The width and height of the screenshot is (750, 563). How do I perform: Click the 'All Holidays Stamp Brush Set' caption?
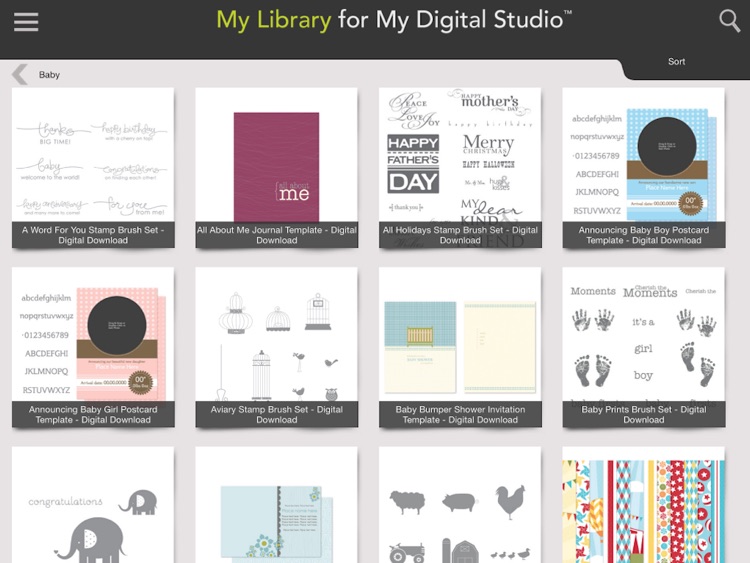[x=460, y=235]
